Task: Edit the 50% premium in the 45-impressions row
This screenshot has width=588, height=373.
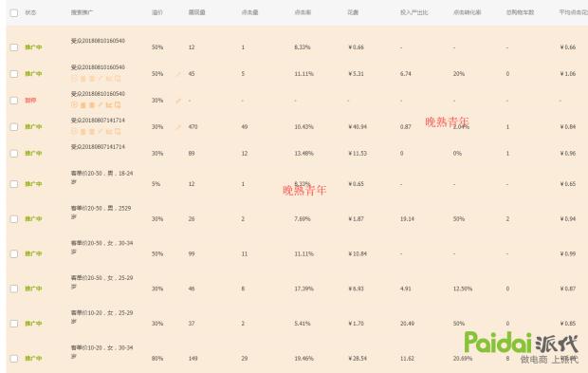Action: (x=178, y=74)
